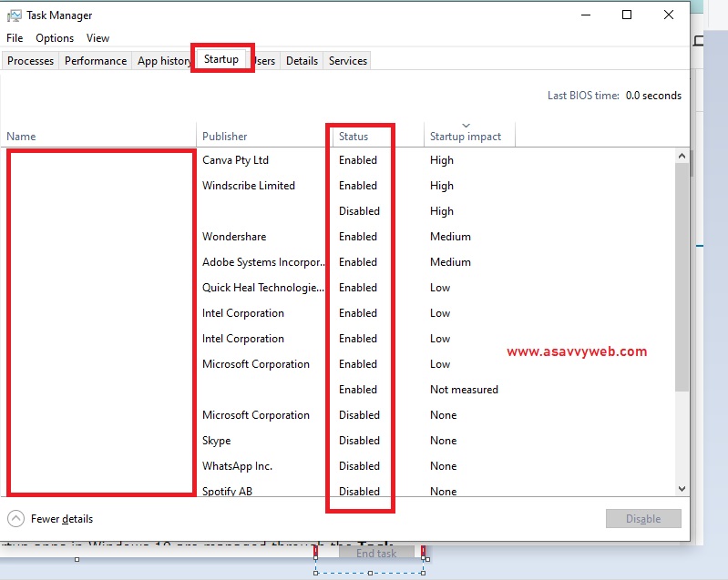Image resolution: width=728 pixels, height=580 pixels.
Task: Switch to the Processes tab
Action: click(x=31, y=61)
